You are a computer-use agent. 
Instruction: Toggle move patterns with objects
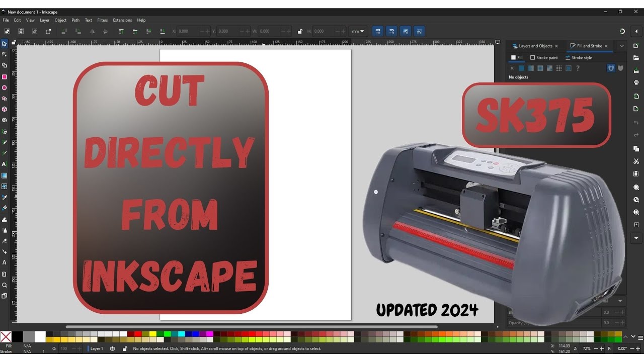[419, 31]
